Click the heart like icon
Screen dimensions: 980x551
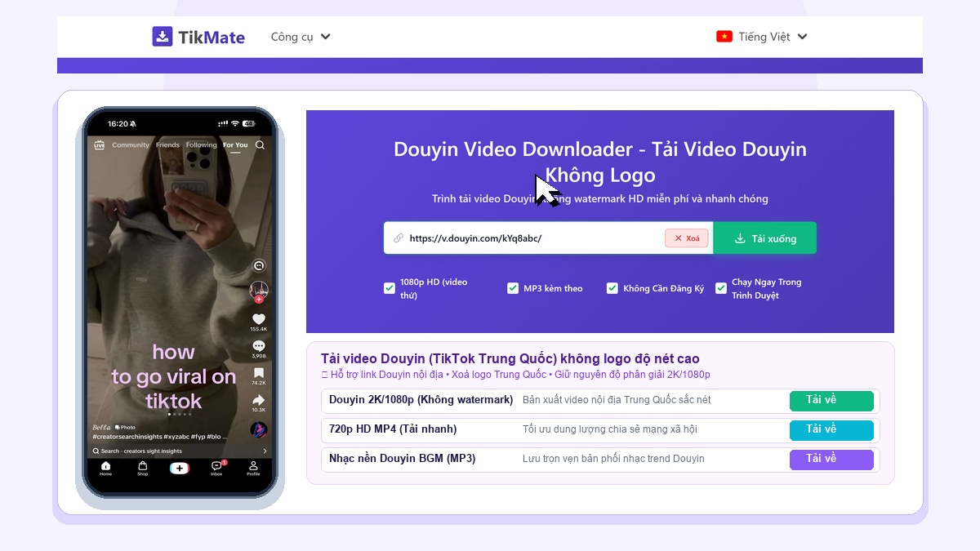click(x=259, y=319)
